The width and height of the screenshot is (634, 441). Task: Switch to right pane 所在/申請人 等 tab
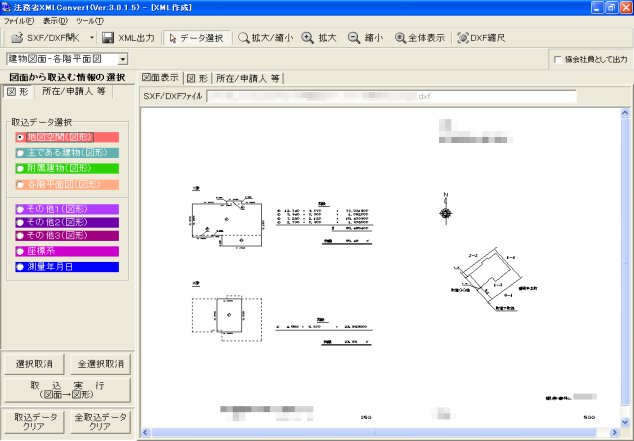point(247,78)
